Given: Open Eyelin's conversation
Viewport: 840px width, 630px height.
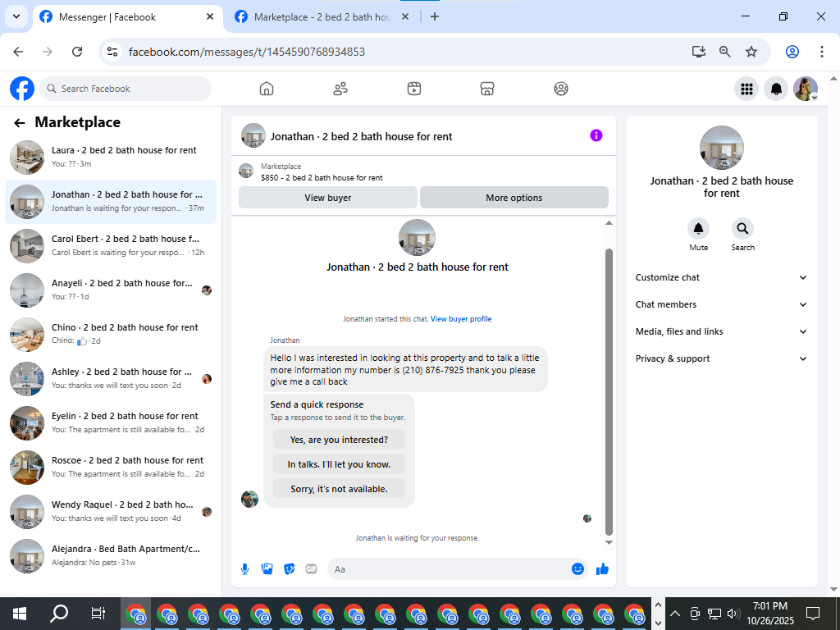Looking at the screenshot, I should [111, 423].
